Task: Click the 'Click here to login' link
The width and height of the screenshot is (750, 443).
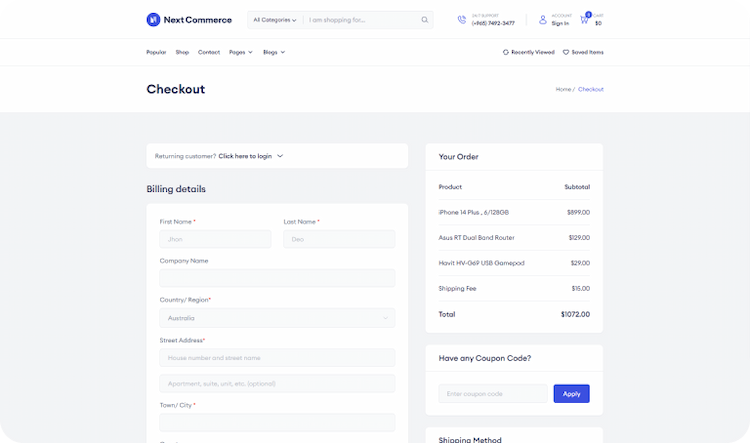Action: 245,156
